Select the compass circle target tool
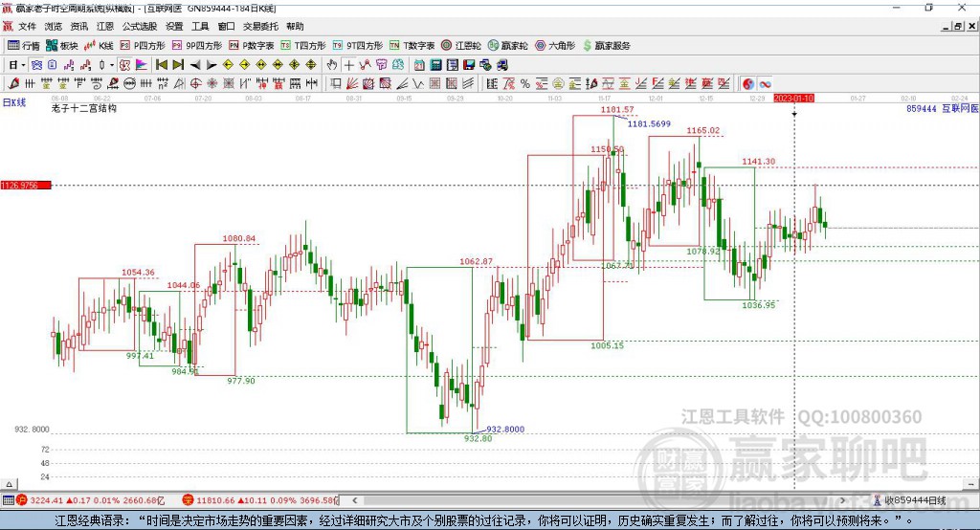Image resolution: width=980 pixels, height=530 pixels. [195, 84]
